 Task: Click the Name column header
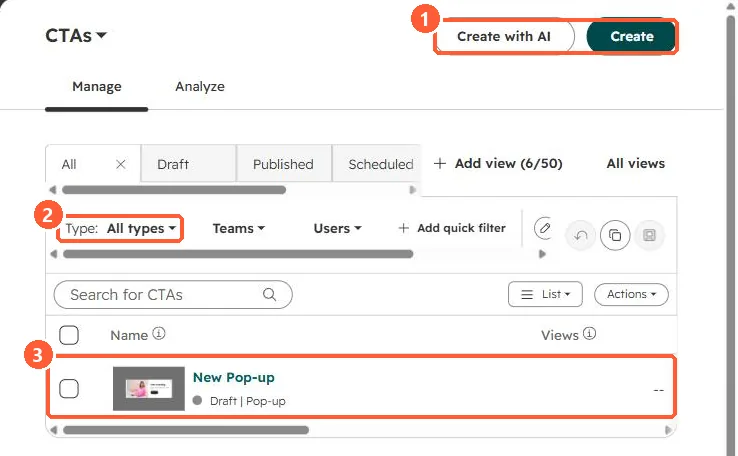tap(129, 335)
